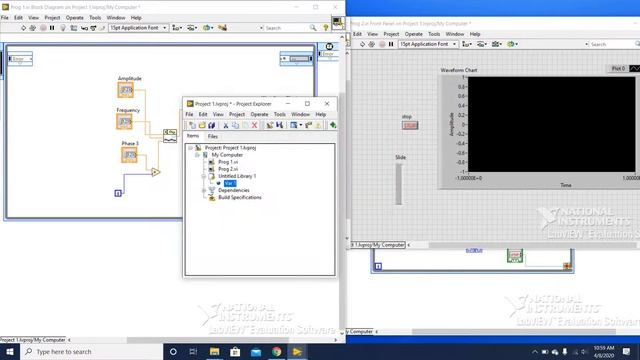Viewport: 640px width, 360px height.
Task: Click Pause button in Prog 2 toolbar
Action: pos(391,44)
